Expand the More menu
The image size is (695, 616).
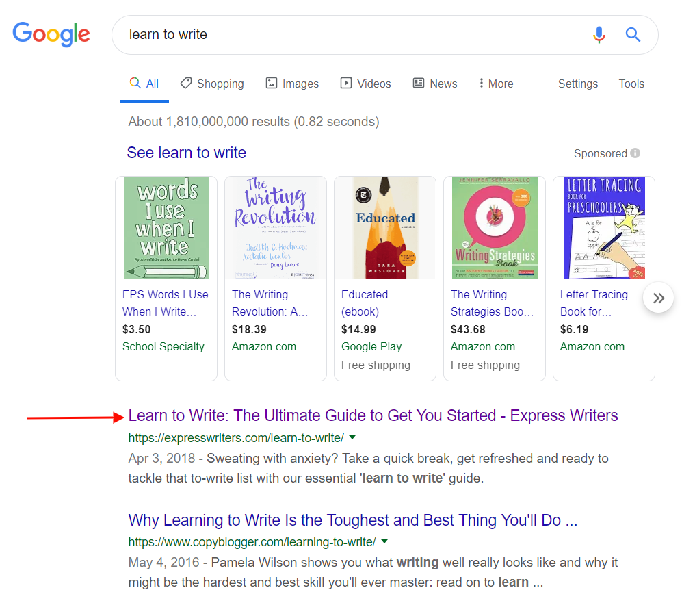[496, 84]
